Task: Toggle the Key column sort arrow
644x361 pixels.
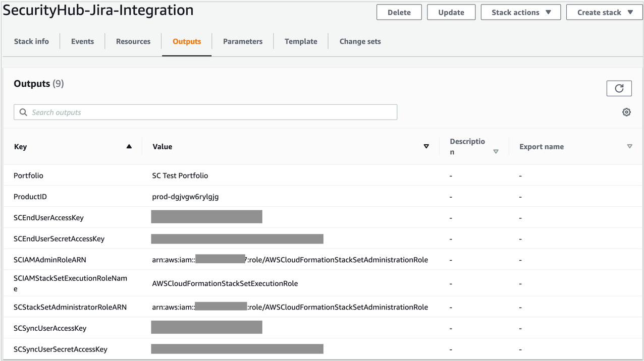Action: tap(129, 146)
